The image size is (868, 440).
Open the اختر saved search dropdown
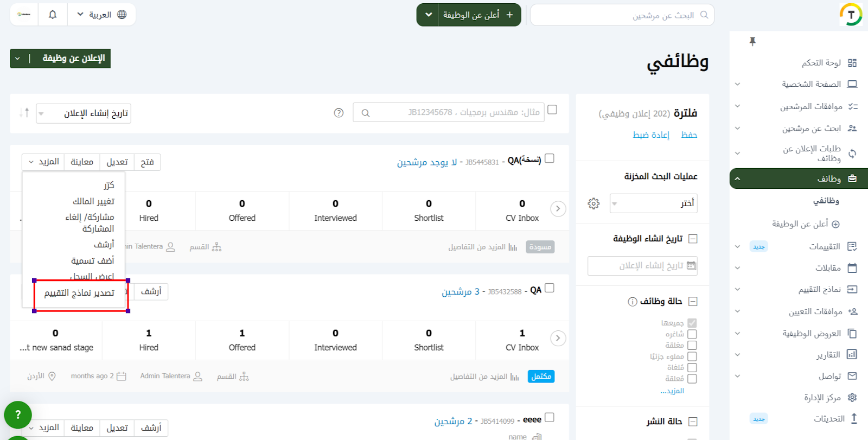pyautogui.click(x=653, y=203)
